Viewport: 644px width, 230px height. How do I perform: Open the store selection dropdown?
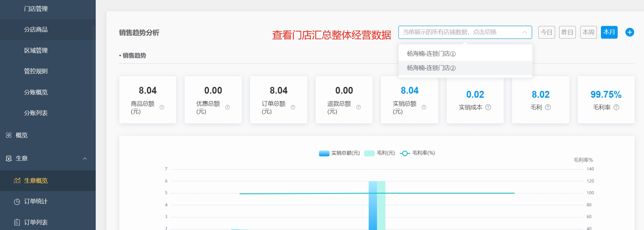(x=465, y=32)
